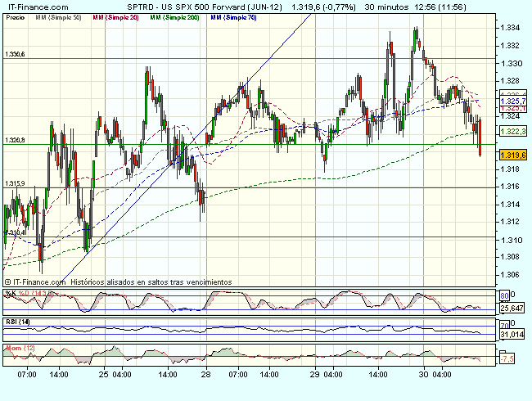Click the '© IT-Finance.com' copyright text
This screenshot has height=401, width=532.
34,282
